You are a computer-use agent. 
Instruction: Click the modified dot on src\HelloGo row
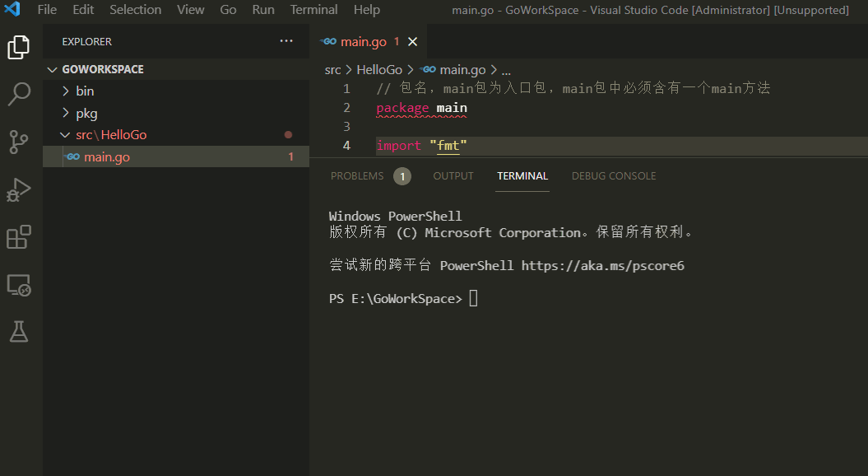(x=288, y=135)
